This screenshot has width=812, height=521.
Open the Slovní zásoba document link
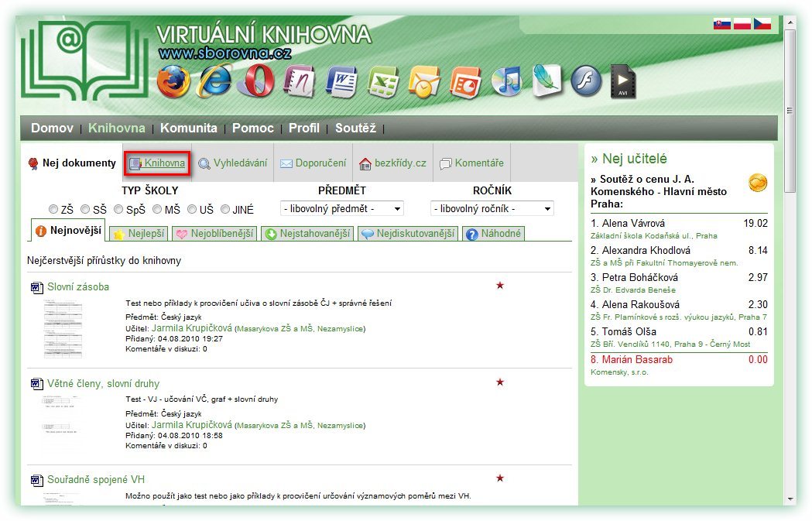(78, 287)
